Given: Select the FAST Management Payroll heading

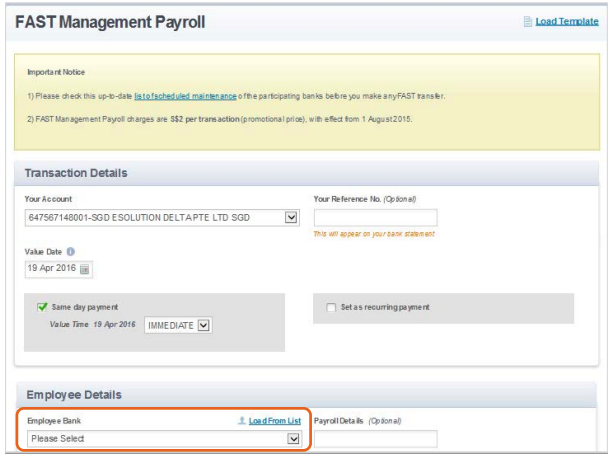Looking at the screenshot, I should pyautogui.click(x=110, y=22).
